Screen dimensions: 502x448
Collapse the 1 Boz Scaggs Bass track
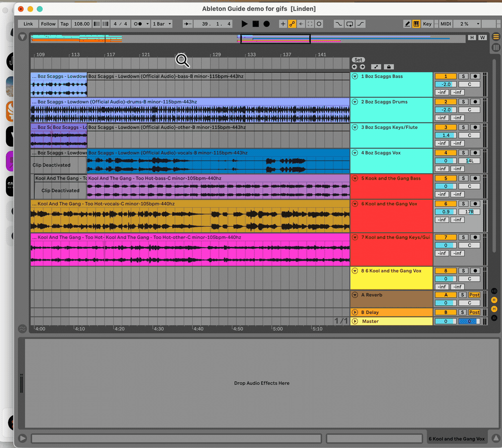pos(355,76)
